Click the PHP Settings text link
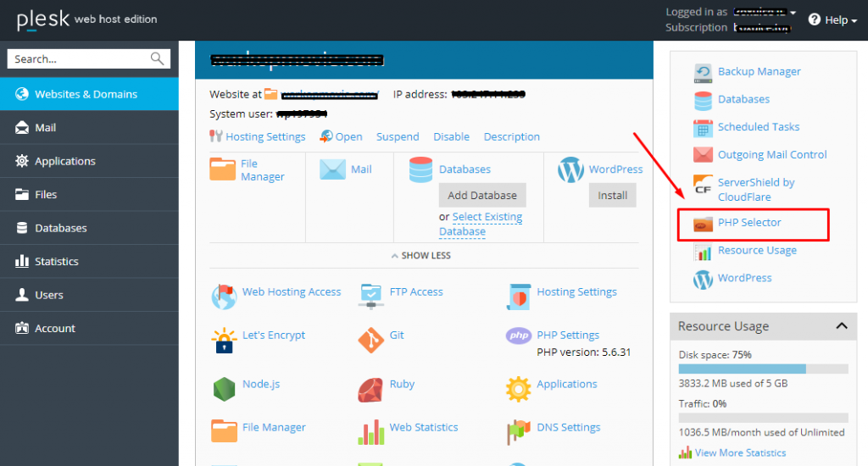The width and height of the screenshot is (868, 466). click(568, 336)
